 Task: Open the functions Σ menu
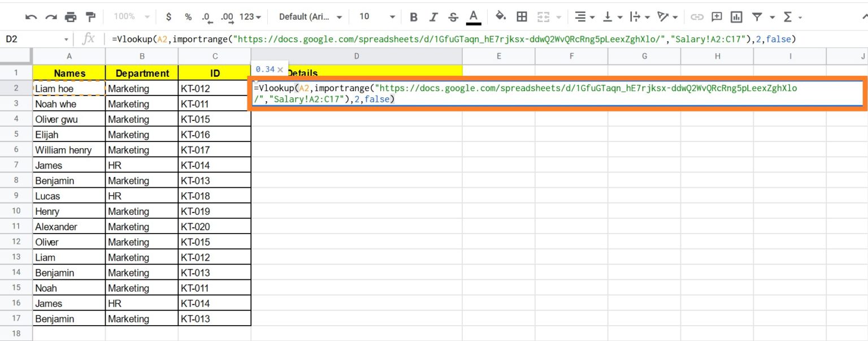pos(788,17)
